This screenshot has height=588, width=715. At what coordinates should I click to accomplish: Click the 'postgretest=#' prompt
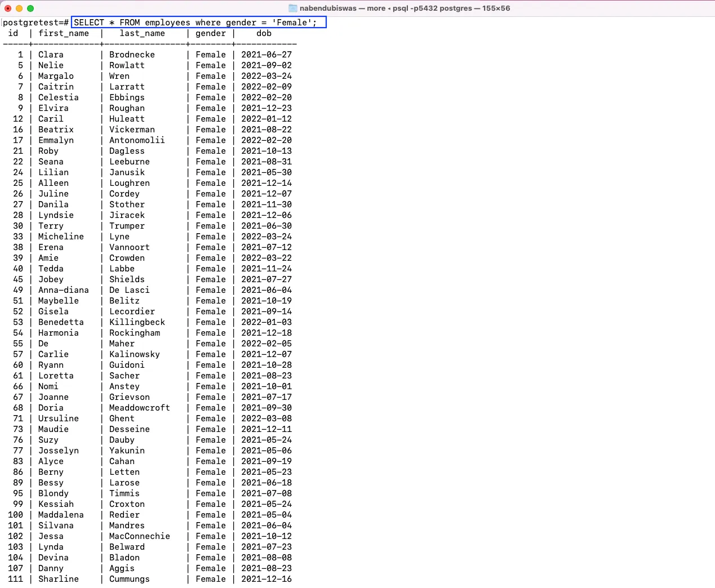[36, 23]
